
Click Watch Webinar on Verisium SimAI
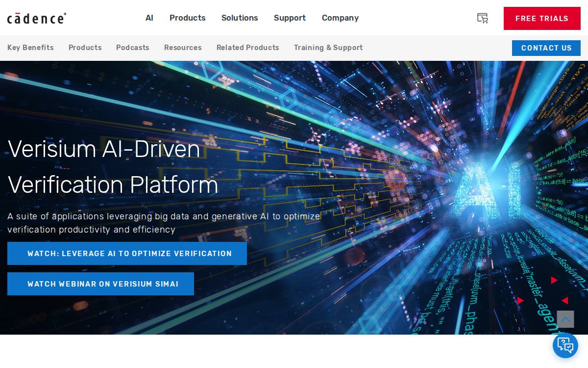click(x=100, y=284)
